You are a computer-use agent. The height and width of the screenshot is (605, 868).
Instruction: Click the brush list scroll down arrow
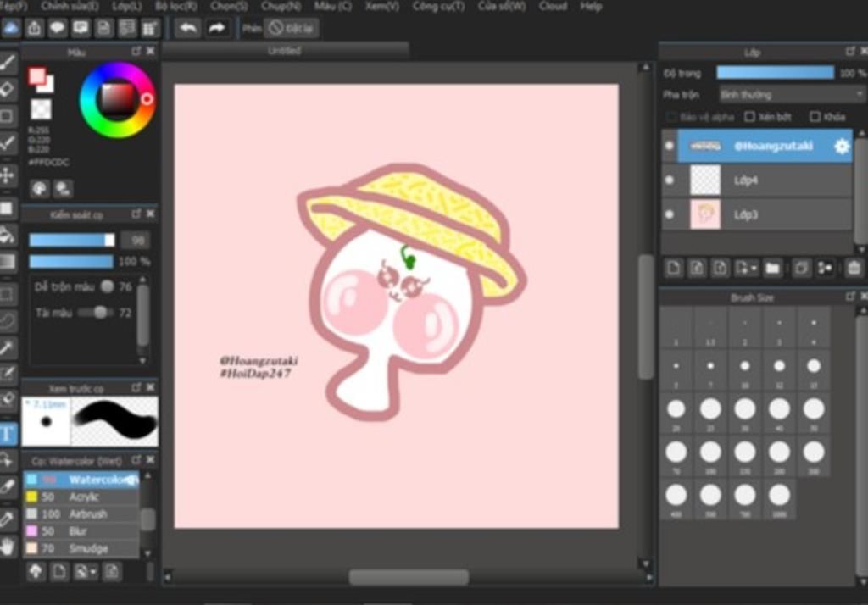click(x=147, y=553)
